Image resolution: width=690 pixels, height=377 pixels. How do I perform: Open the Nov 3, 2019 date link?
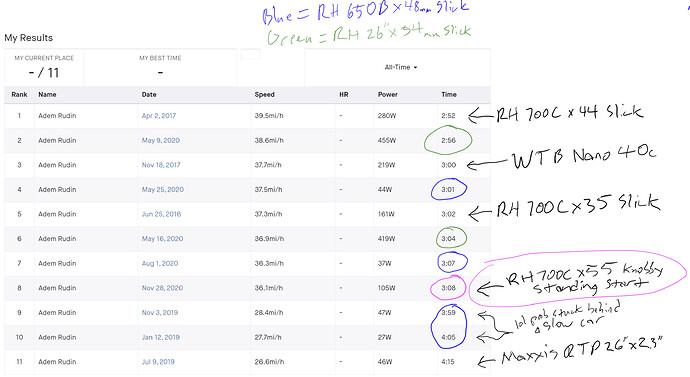tap(160, 313)
